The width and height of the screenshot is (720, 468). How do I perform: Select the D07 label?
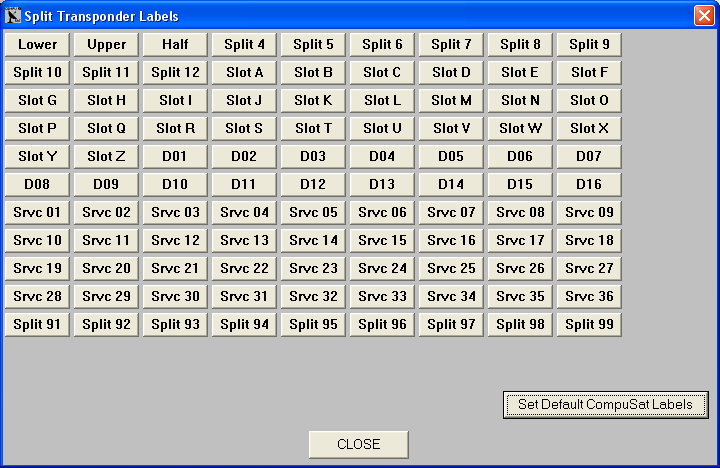click(x=589, y=157)
